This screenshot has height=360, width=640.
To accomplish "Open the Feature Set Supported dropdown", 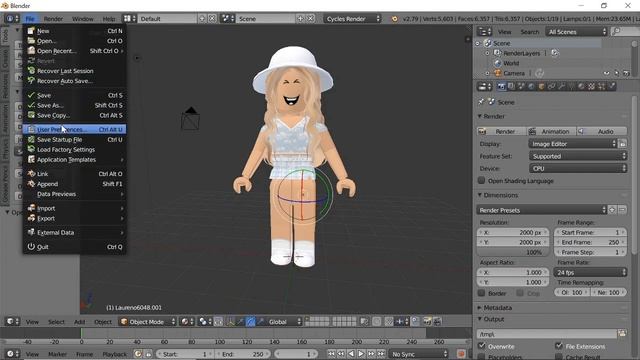I will point(578,156).
